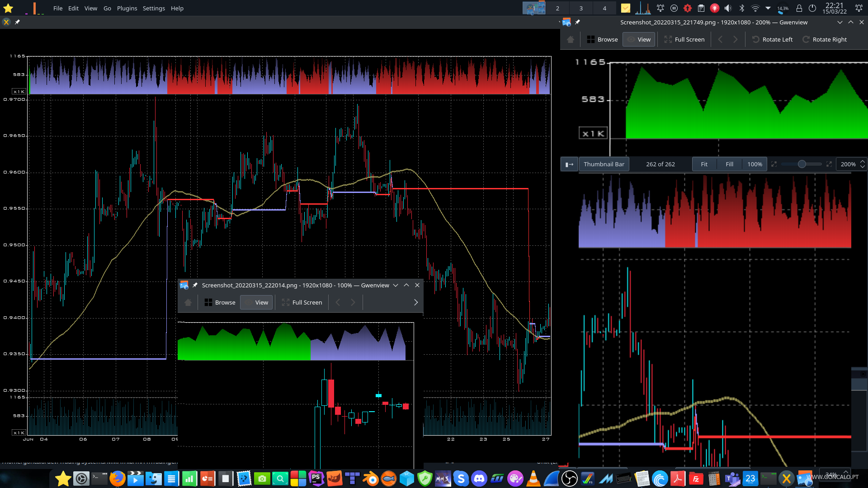The height and width of the screenshot is (488, 868).
Task: Launch Discord from the dock
Action: (x=479, y=479)
